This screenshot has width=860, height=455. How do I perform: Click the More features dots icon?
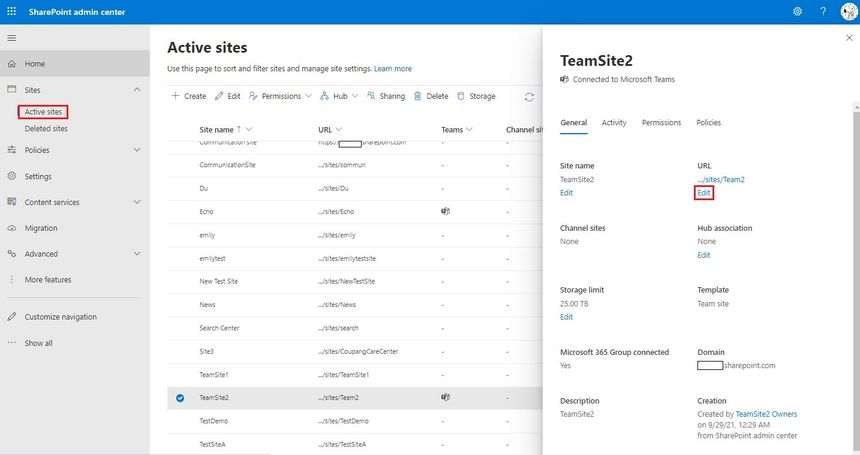pyautogui.click(x=12, y=280)
